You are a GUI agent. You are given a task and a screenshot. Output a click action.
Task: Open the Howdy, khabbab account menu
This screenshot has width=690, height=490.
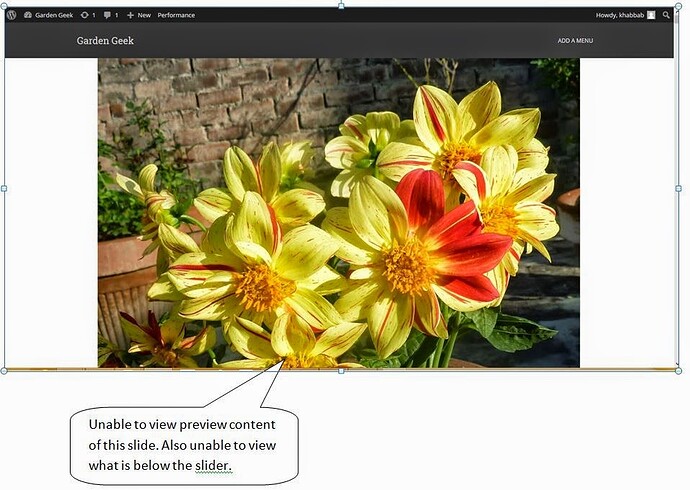pos(625,15)
